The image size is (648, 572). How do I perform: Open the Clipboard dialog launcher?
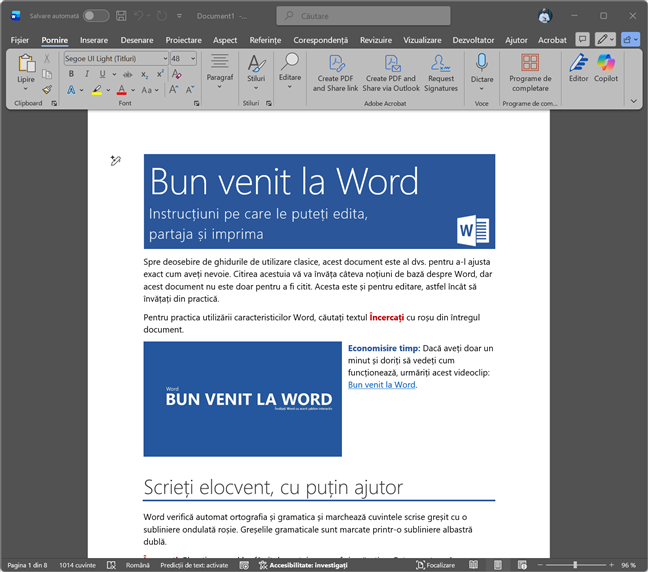pyautogui.click(x=54, y=103)
